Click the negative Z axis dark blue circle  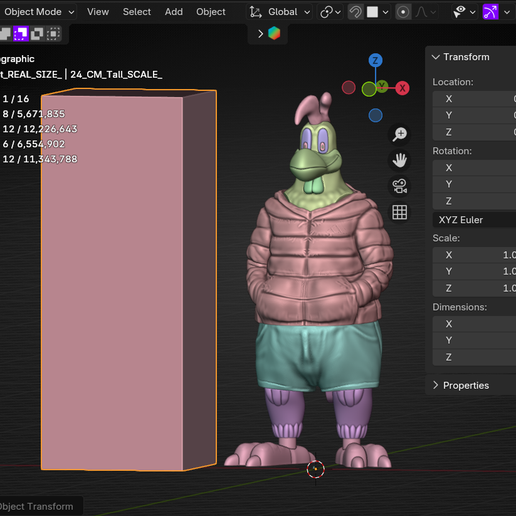coord(375,115)
